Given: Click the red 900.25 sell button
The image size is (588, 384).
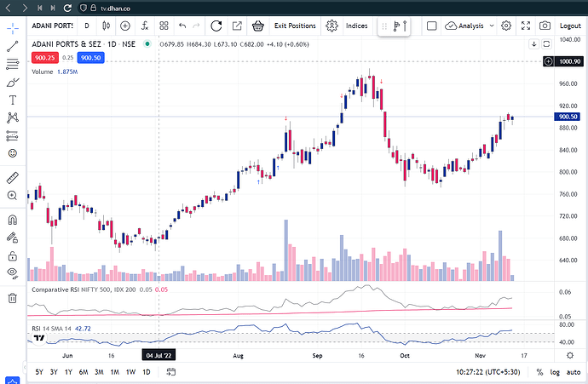Looking at the screenshot, I should (45, 58).
